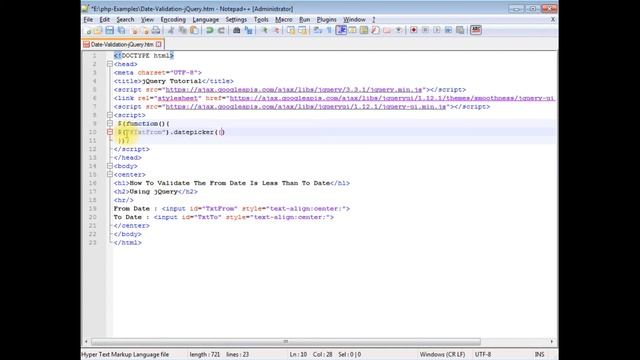This screenshot has height=360, width=640.
Task: Click the jquery-ui.min.js URL on line 7
Action: coord(306,107)
